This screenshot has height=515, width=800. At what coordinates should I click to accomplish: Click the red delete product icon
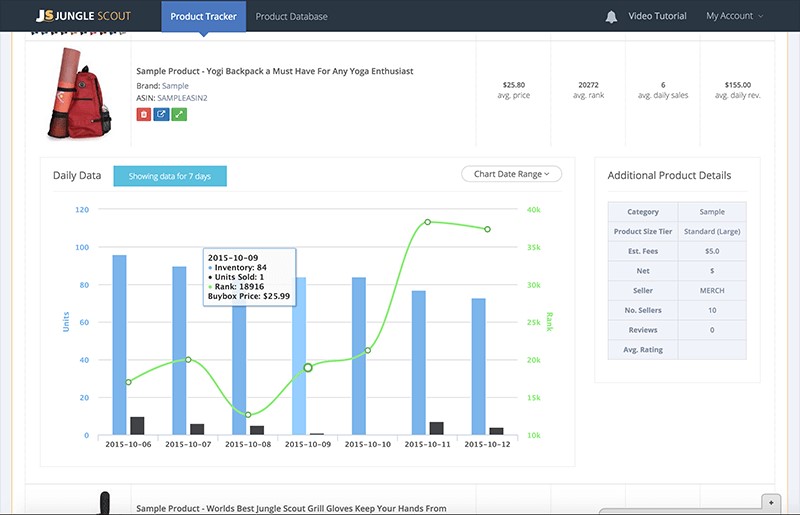coord(143,115)
